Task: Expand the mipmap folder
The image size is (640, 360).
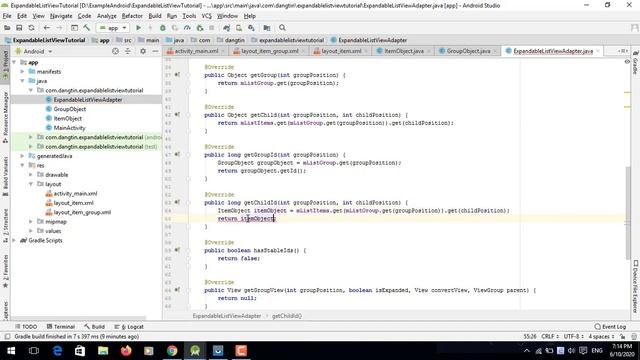Action: (31, 222)
